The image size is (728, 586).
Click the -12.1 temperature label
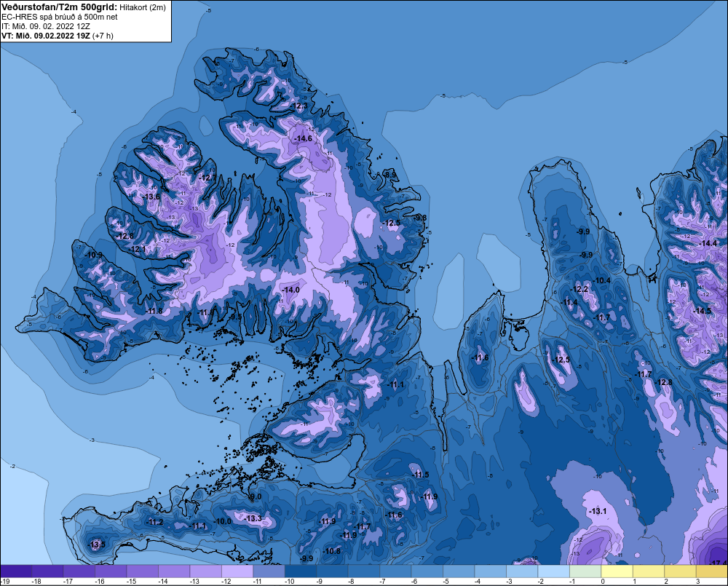coord(138,249)
